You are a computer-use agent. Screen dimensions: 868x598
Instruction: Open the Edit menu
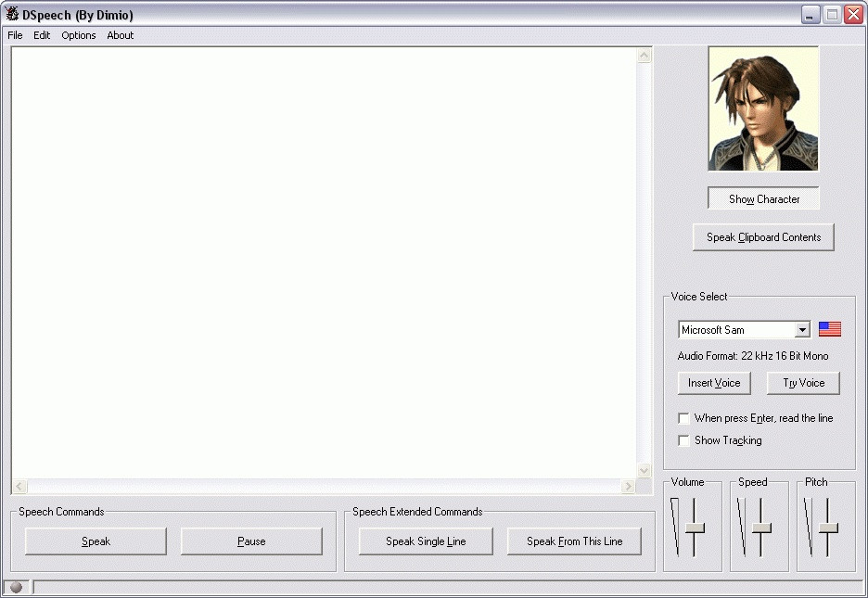(42, 35)
